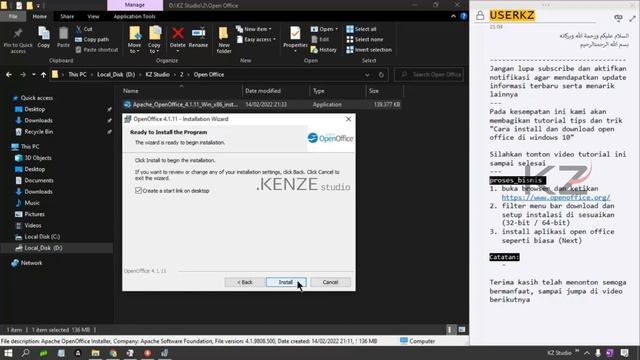This screenshot has width=640, height=360.
Task: Select Local Disk (C:) in navigation pane
Action: click(x=42, y=237)
